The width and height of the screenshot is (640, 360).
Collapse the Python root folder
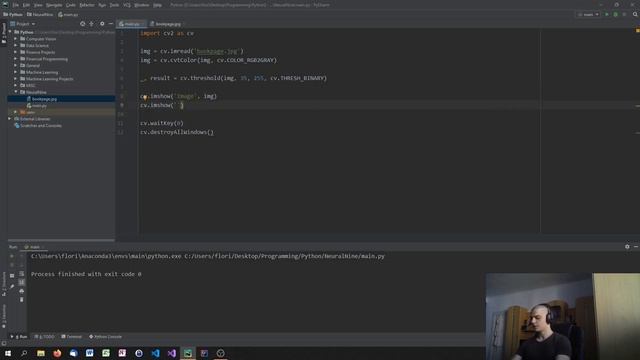[10, 32]
